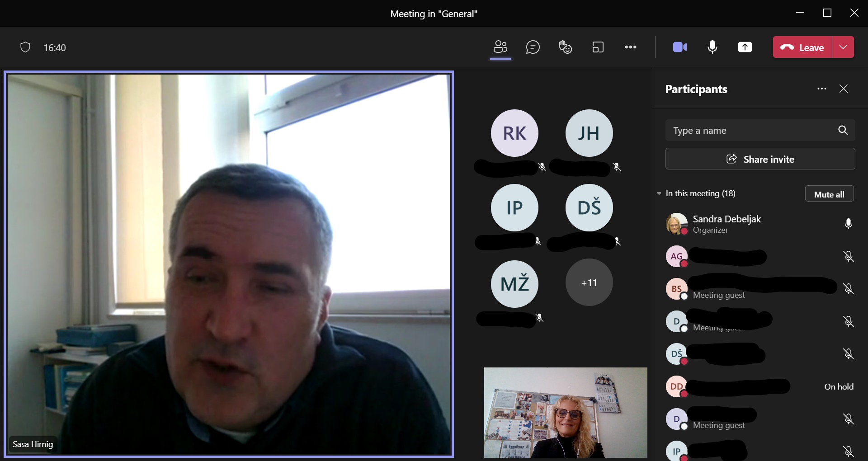
Task: Select Sandra Debeljak in participant list
Action: point(726,224)
